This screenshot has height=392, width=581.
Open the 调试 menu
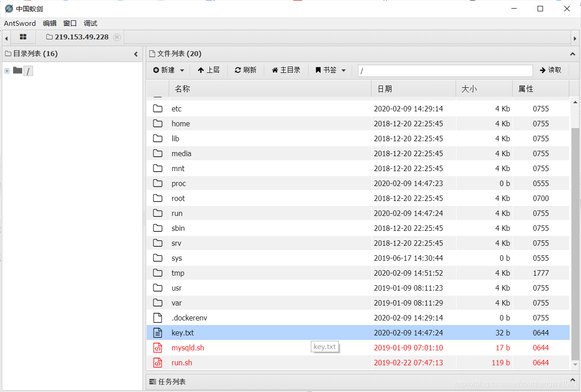[x=90, y=23]
